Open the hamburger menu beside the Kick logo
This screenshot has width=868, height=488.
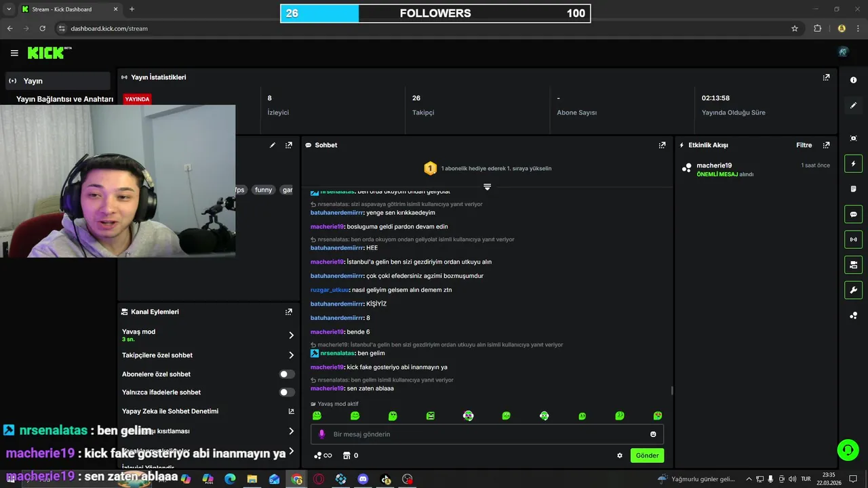14,53
